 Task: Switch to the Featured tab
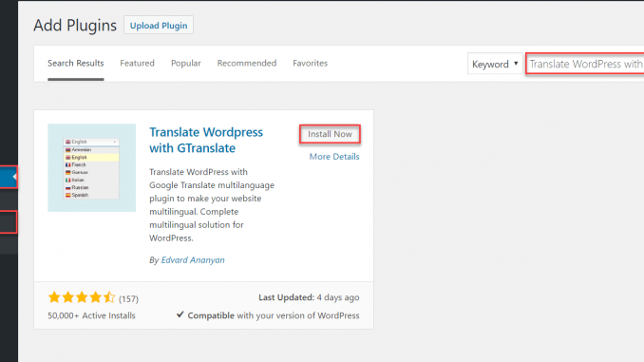click(137, 64)
